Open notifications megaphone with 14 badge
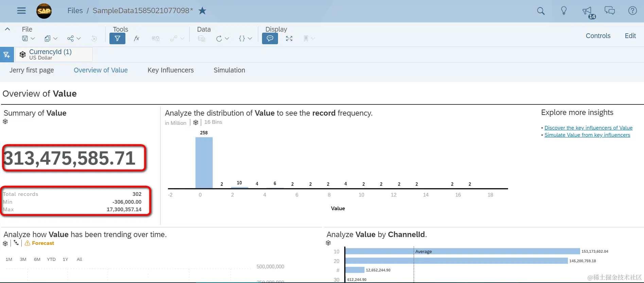 tap(588, 12)
